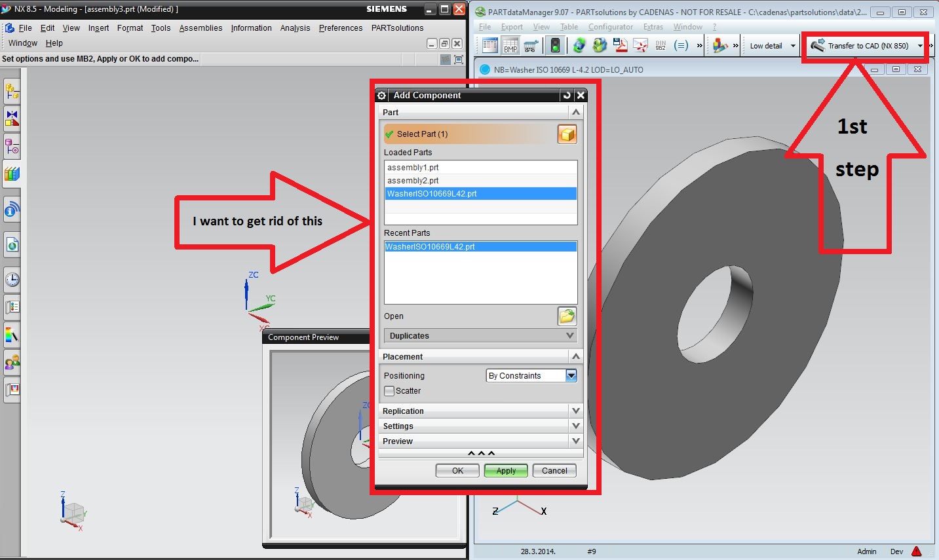Expand the Preview section
The width and height of the screenshot is (939, 560).
(481, 441)
